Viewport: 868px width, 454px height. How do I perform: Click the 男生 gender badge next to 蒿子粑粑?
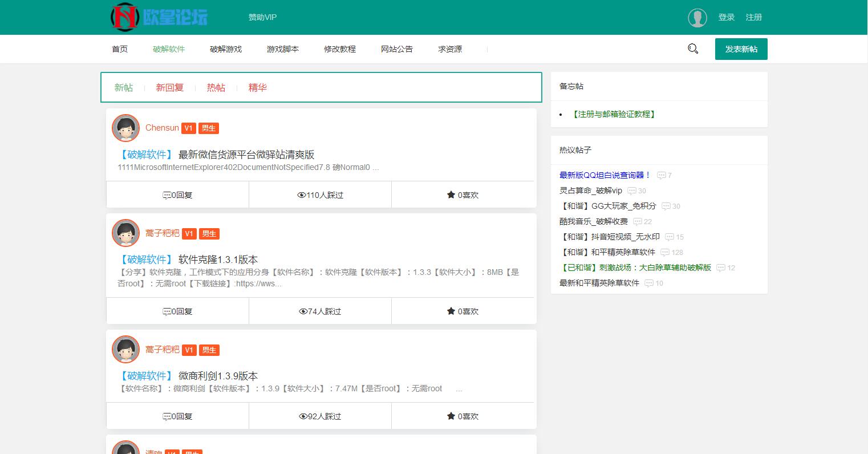[x=209, y=233]
